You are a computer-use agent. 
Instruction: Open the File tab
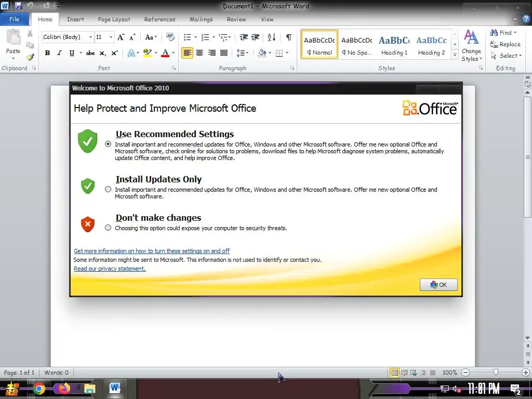coord(14,19)
